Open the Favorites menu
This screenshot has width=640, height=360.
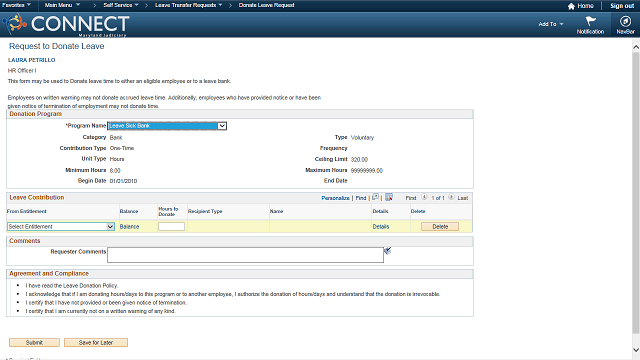tap(16, 5)
